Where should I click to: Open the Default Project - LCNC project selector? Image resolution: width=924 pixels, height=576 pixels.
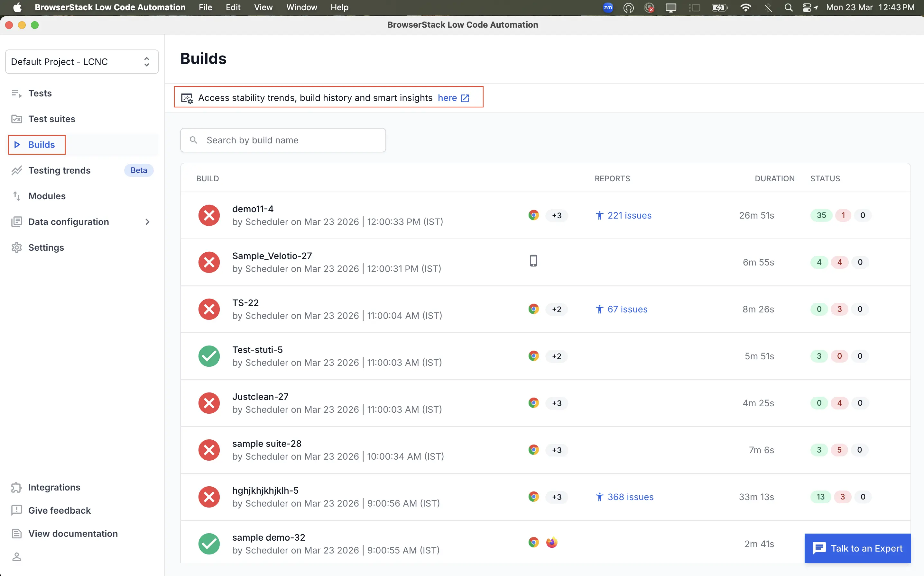pyautogui.click(x=82, y=61)
